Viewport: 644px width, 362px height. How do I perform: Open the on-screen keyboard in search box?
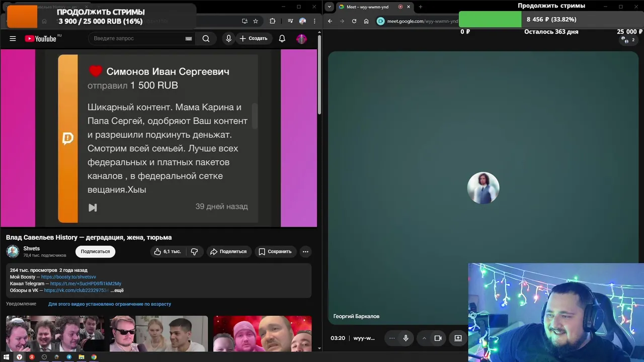pyautogui.click(x=189, y=39)
